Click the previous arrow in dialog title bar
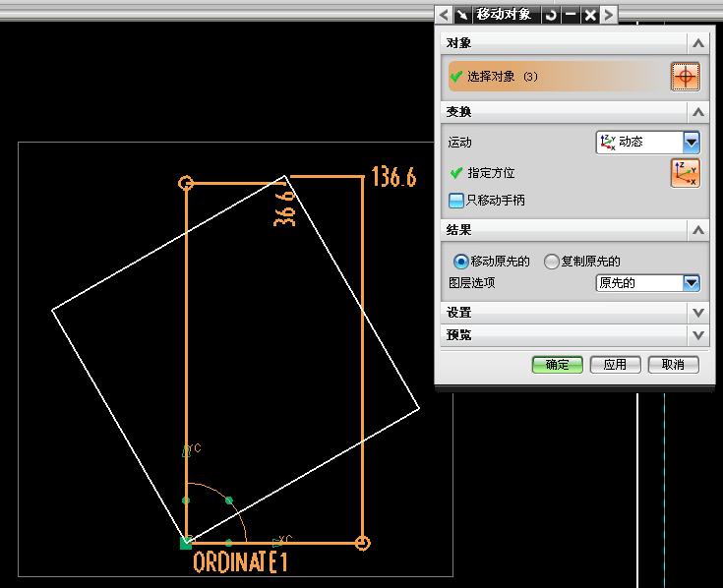Screen dimensions: 723x588 pos(444,15)
